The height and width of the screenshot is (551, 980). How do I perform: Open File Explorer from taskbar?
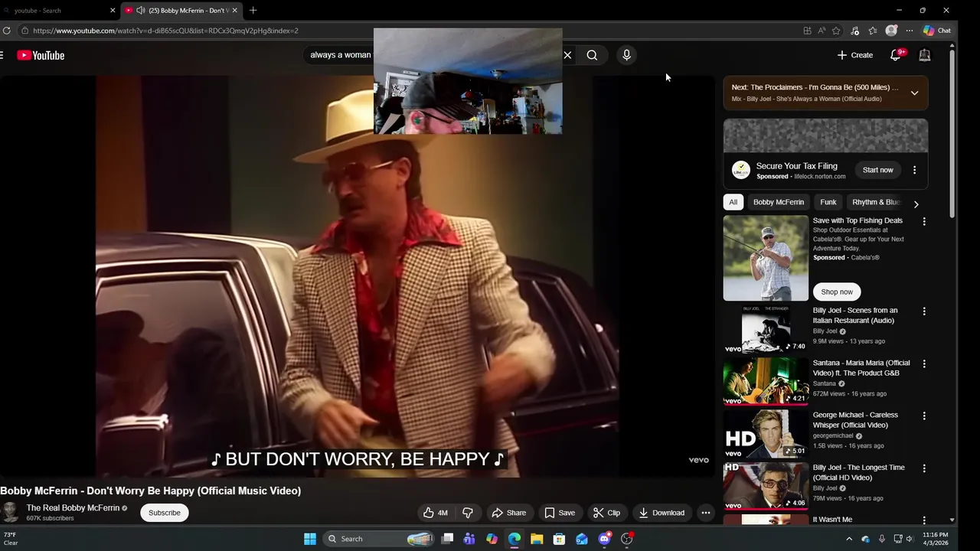(537, 539)
